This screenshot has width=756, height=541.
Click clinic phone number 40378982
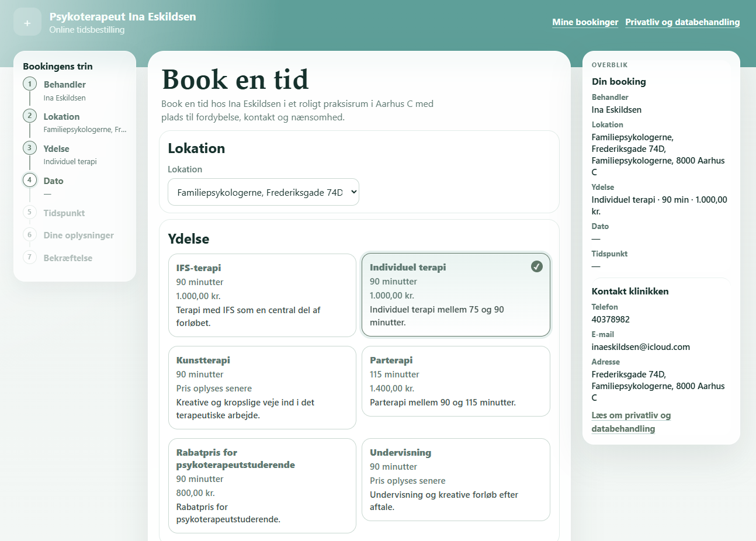tap(611, 320)
